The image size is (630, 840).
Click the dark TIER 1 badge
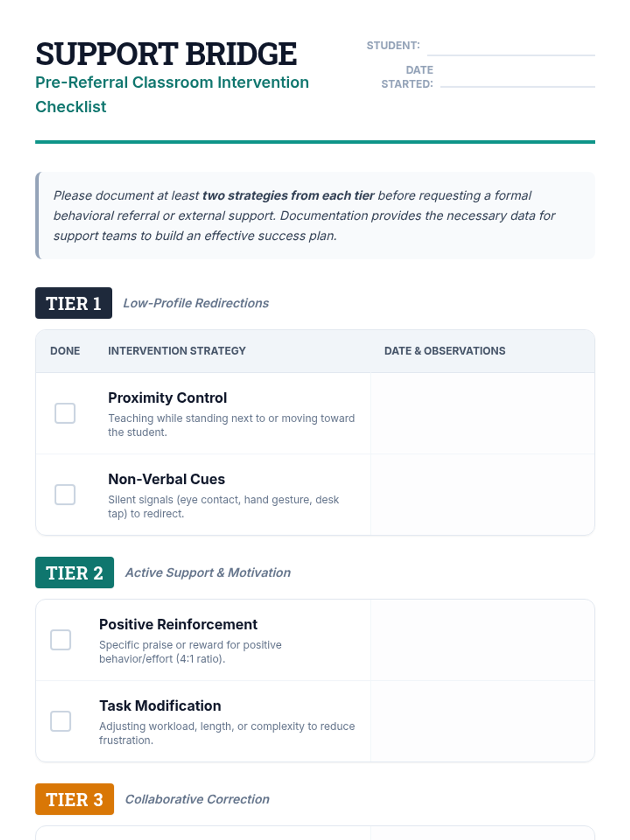(73, 303)
